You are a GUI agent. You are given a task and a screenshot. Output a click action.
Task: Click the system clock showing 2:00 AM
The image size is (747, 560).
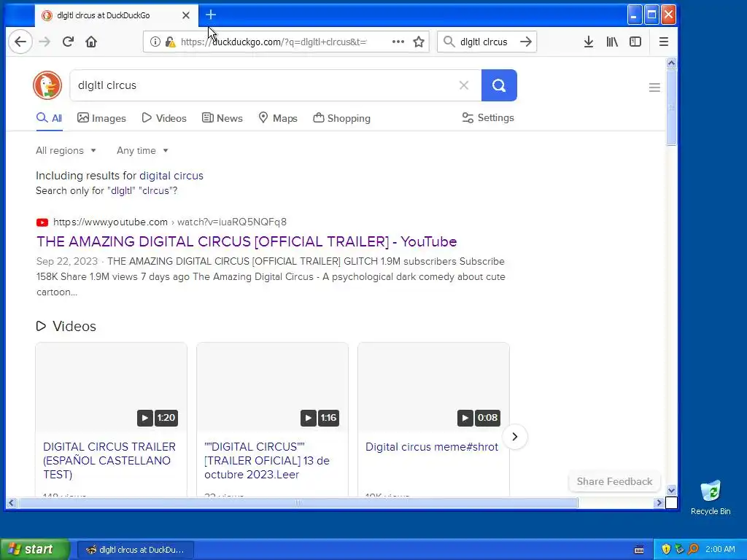click(720, 549)
